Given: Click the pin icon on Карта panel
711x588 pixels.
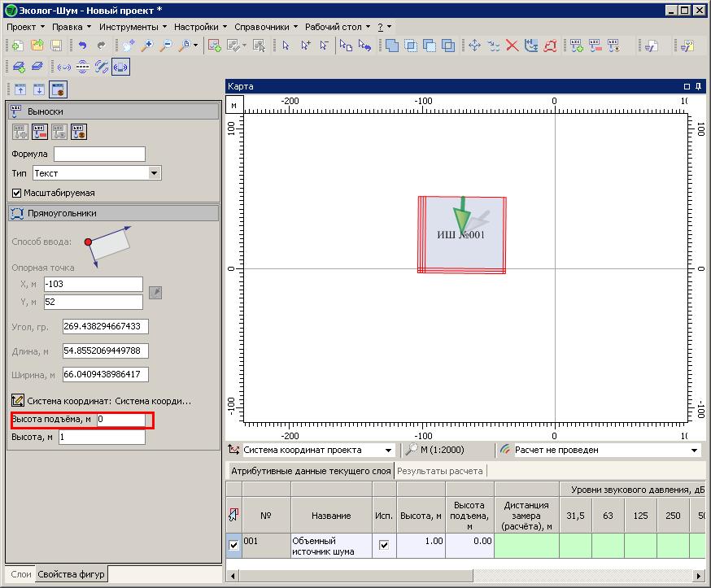Looking at the screenshot, I should point(699,86).
